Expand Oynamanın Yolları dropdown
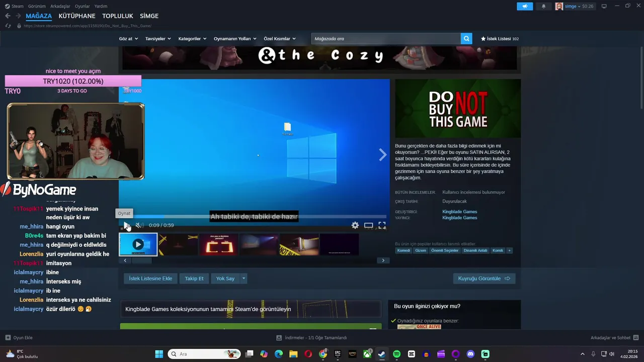 [235, 39]
